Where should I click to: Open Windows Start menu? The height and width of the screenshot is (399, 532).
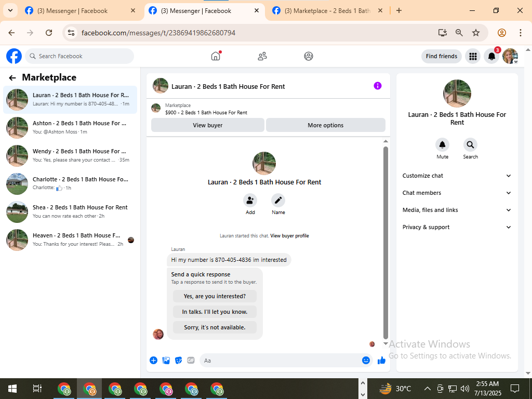click(12, 389)
